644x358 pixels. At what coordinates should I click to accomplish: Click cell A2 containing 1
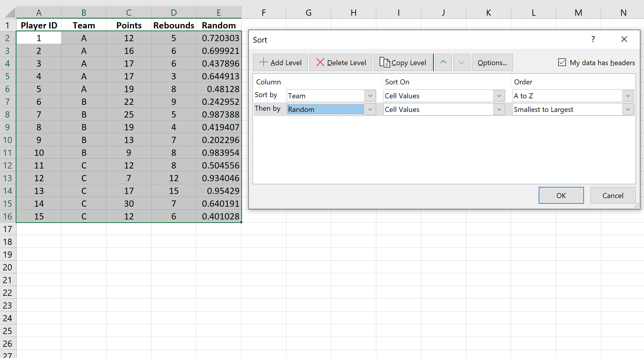click(39, 38)
